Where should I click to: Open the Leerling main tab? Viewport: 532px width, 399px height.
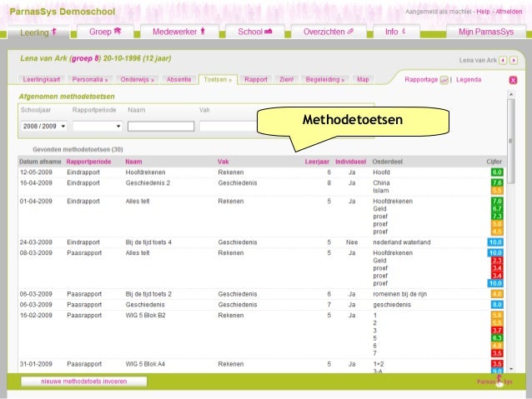click(38, 32)
